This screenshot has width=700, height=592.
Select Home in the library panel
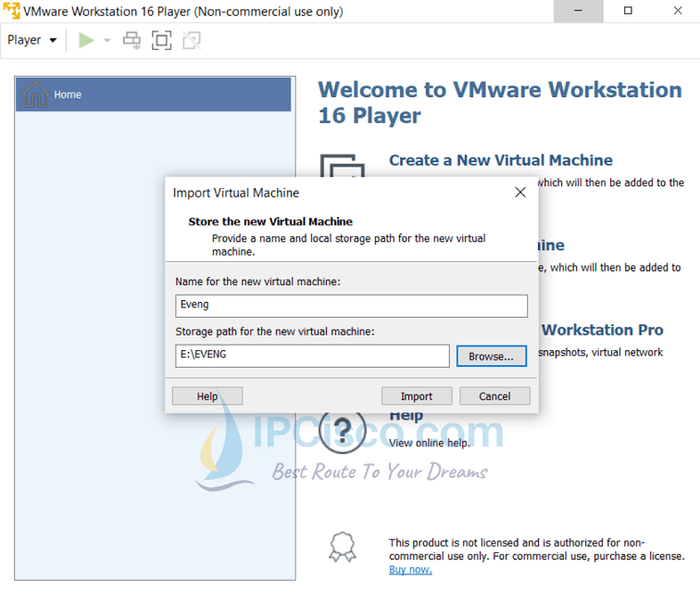[x=153, y=94]
